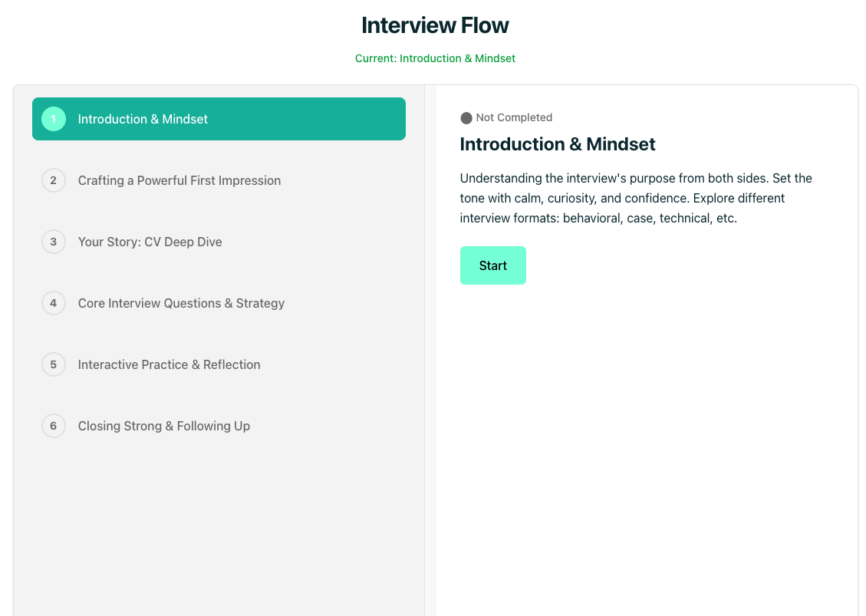Select the number 3 step circle
Screen dimensions: 866x616
click(x=54, y=242)
